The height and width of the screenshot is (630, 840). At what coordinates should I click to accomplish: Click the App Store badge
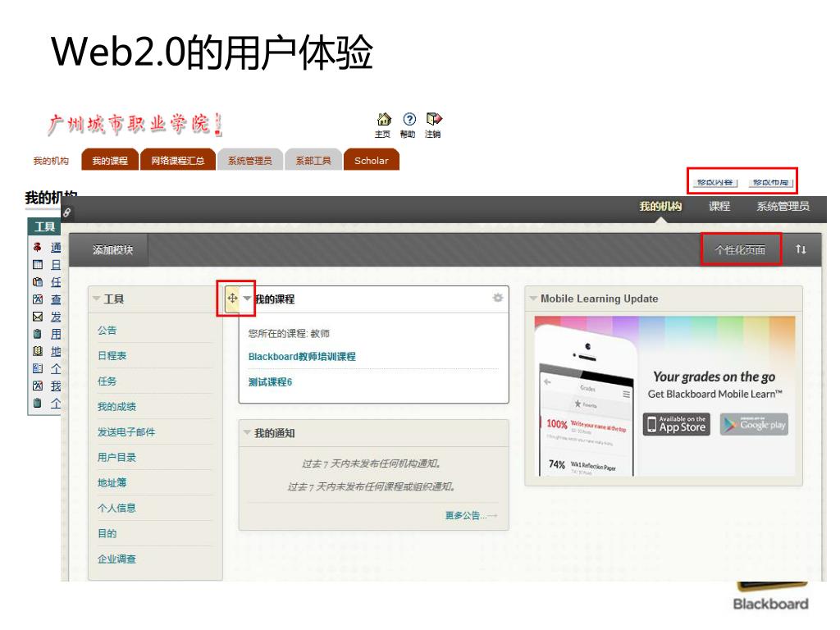click(676, 424)
